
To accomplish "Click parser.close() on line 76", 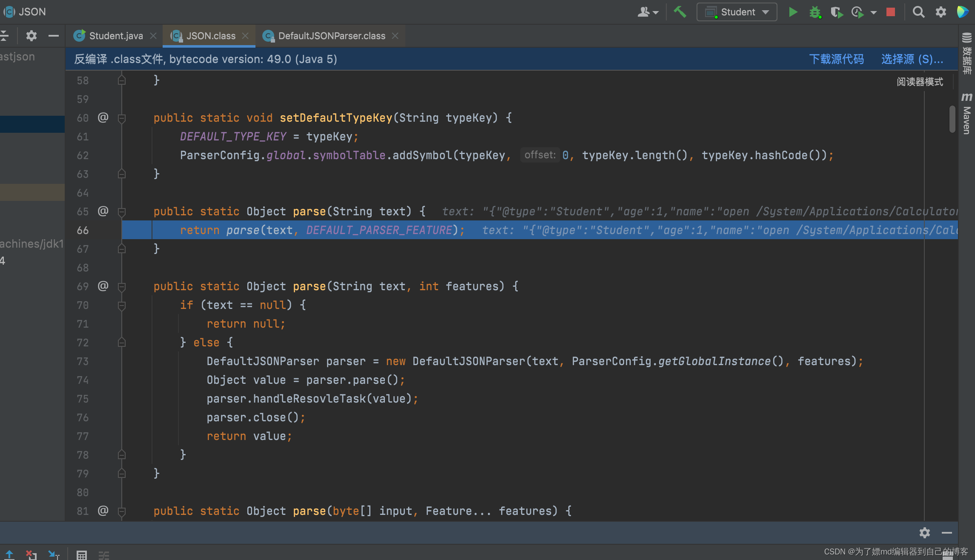I will pos(253,417).
